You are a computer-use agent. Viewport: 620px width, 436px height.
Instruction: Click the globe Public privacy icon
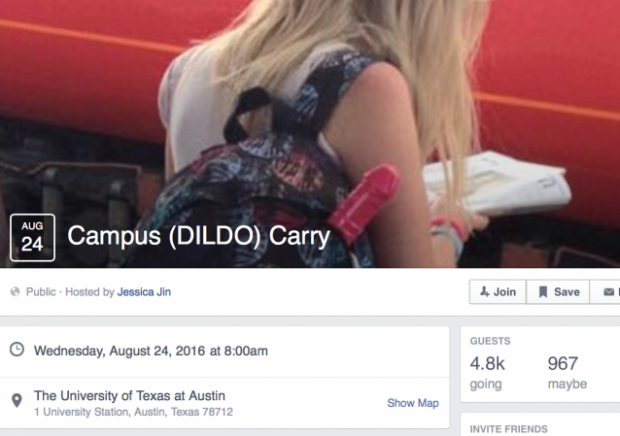pos(15,292)
